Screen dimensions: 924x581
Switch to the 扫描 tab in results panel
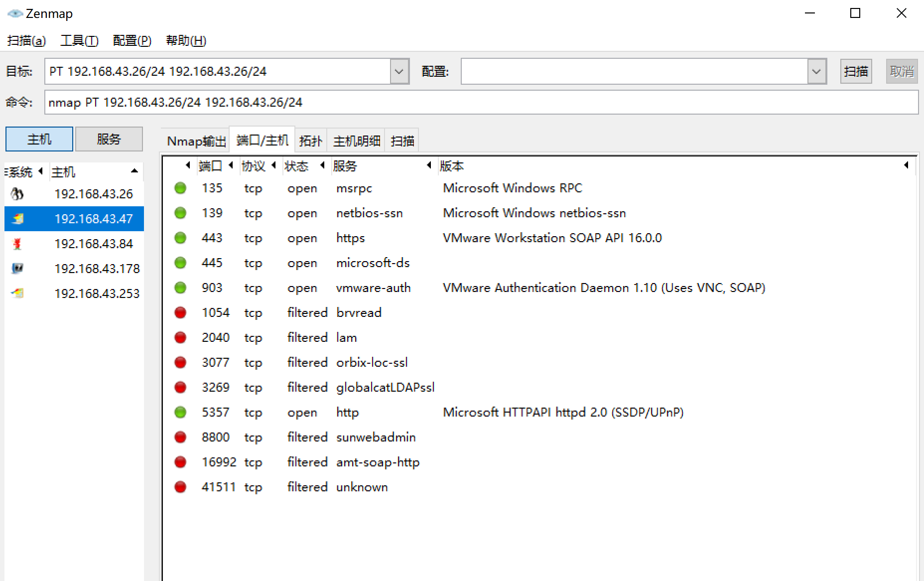click(x=402, y=141)
